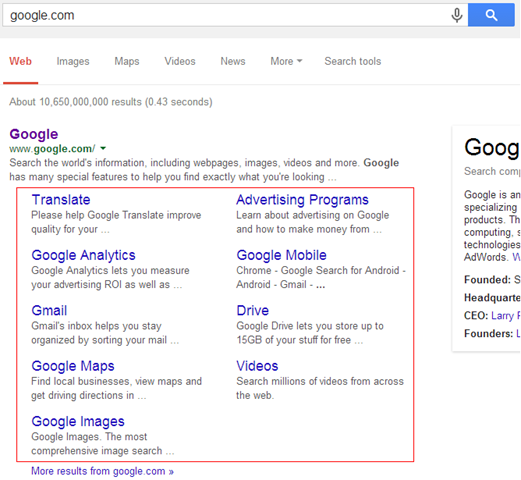Click 'Google Drive lets you store up to' snippet
This screenshot has width=521, height=480.
click(x=310, y=326)
